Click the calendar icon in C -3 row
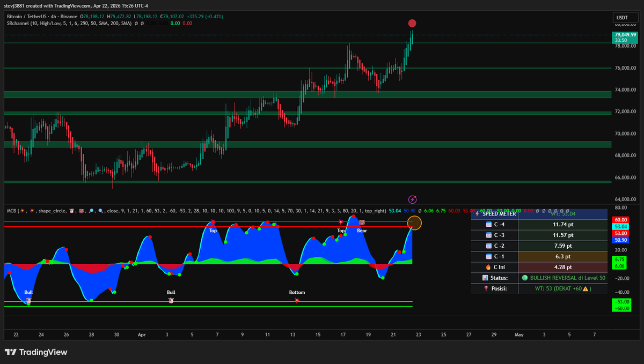 (488, 235)
